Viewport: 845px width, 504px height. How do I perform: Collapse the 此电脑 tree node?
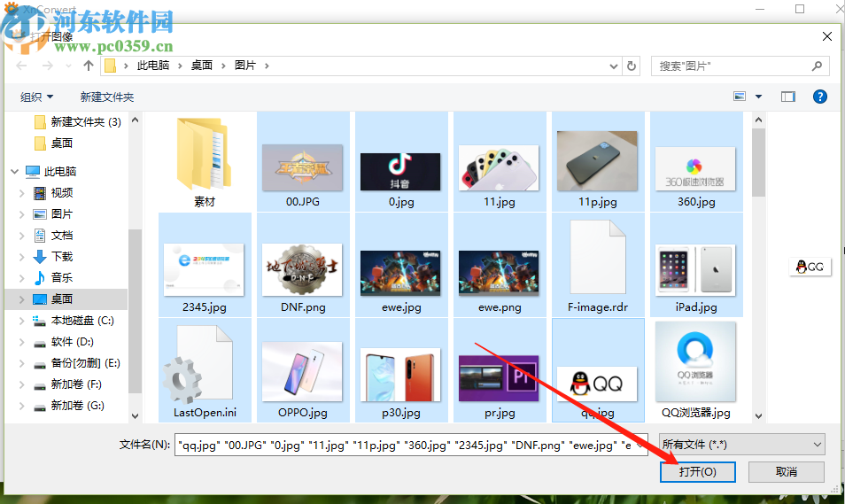(14, 172)
